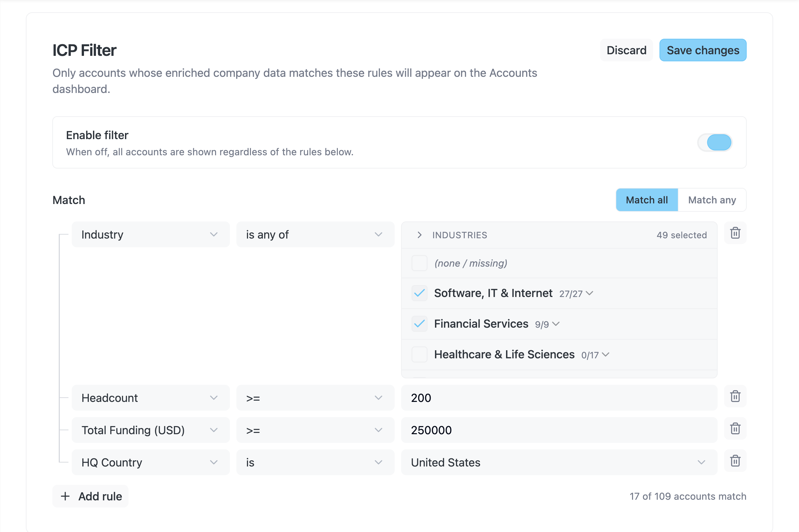Uncheck Software, IT & Internet checkbox

[419, 293]
